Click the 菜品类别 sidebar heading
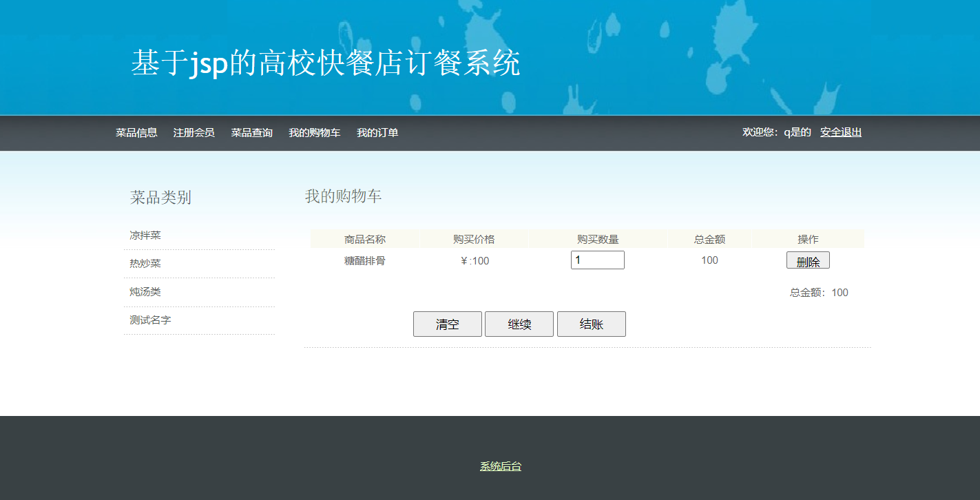The image size is (980, 500). click(160, 198)
